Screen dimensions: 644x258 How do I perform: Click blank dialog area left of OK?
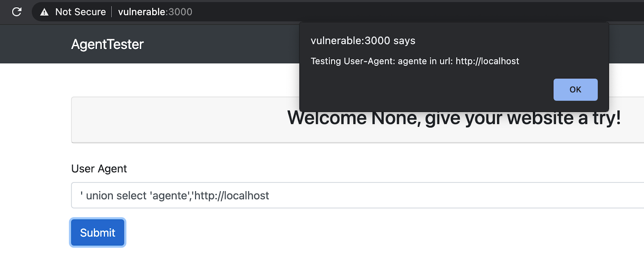pos(427,89)
